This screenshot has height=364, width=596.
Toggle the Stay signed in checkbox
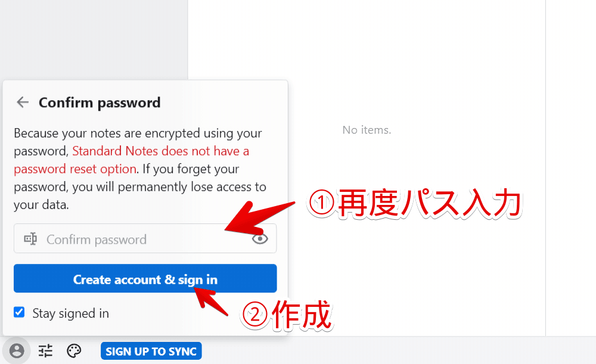19,312
